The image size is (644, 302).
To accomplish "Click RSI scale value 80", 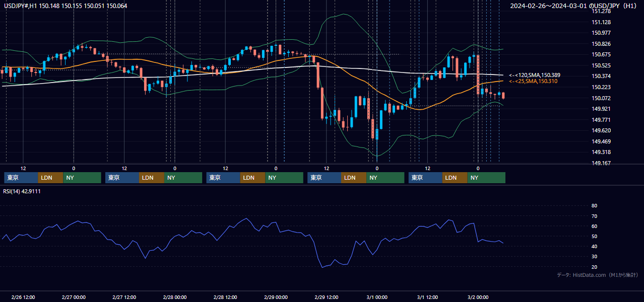I will (594, 206).
